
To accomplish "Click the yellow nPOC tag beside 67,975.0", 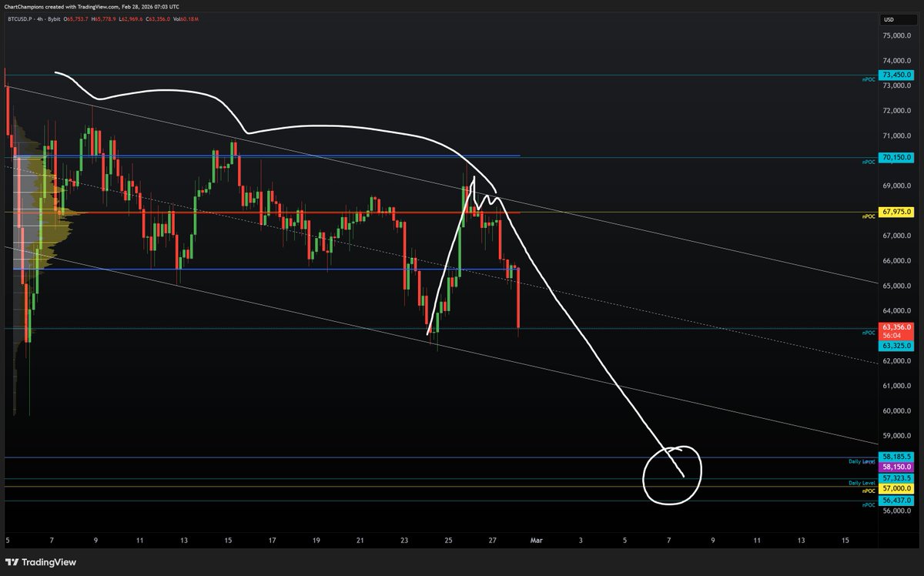I will [x=869, y=216].
